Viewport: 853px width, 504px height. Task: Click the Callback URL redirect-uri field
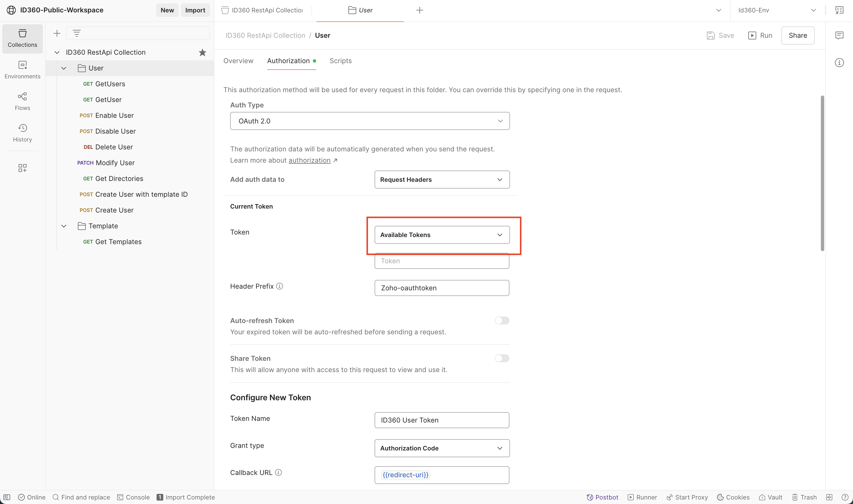442,475
